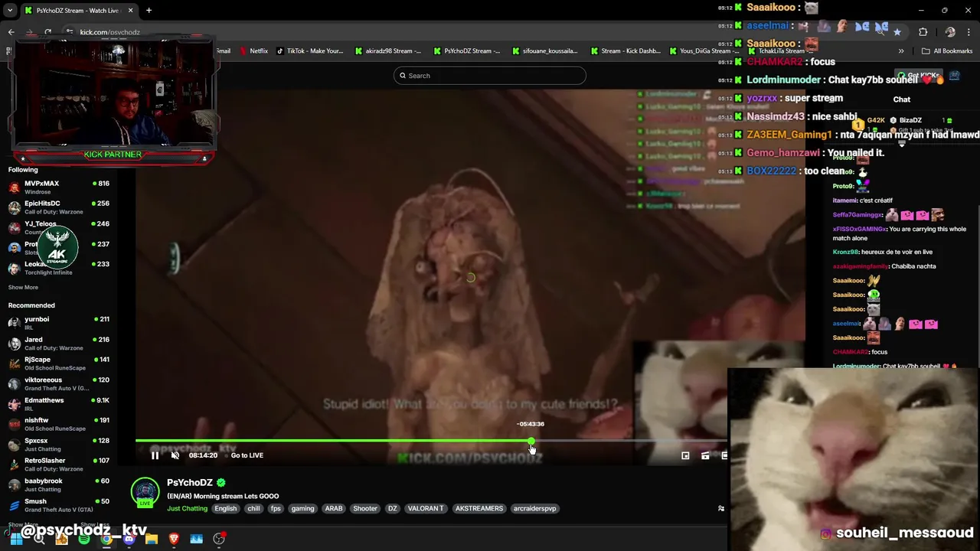
Task: Open the TikTok bookmark
Action: (309, 51)
